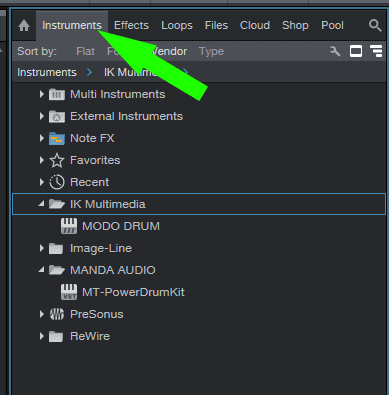Viewport: 389px width, 395px height.
Task: Select the Favorites row label
Action: pos(95,160)
